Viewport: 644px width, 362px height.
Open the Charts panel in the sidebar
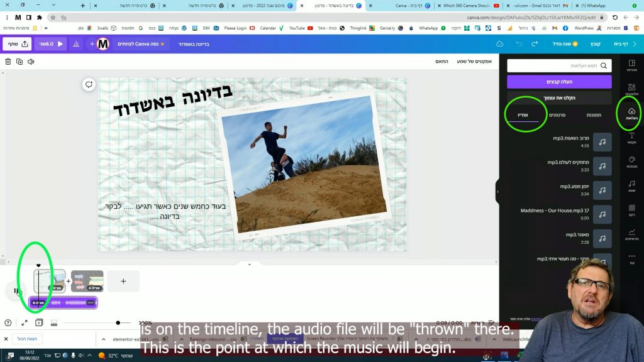[x=631, y=234]
